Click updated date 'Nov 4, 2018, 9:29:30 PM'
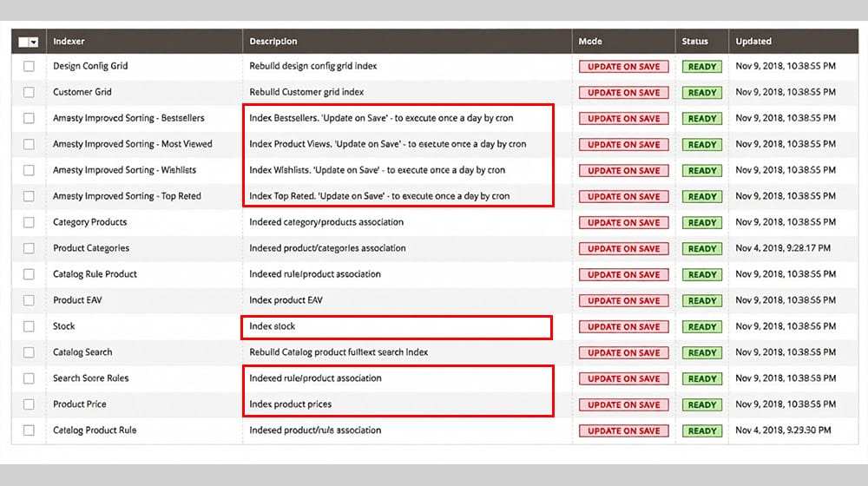Viewport: 868px width, 486px height. point(783,430)
